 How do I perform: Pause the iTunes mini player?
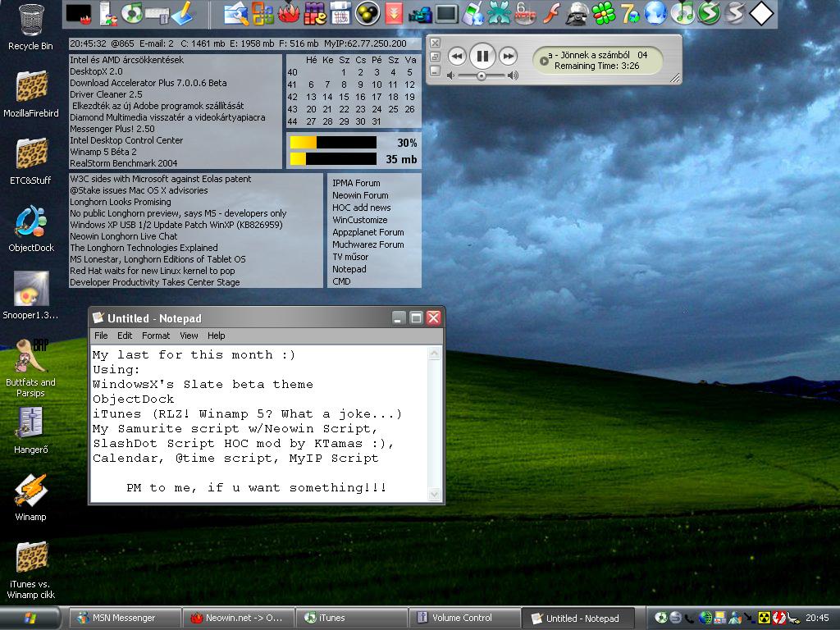[482, 56]
